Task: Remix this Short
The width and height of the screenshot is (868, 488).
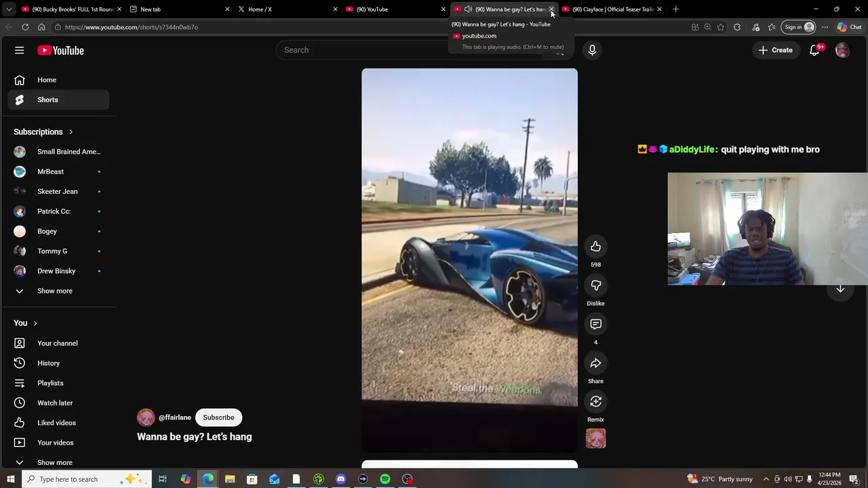Action: tap(595, 402)
